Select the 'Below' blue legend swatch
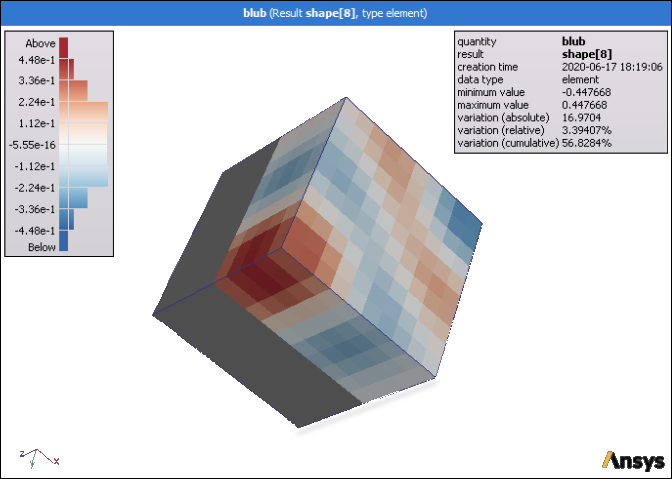The image size is (672, 479). tap(63, 240)
